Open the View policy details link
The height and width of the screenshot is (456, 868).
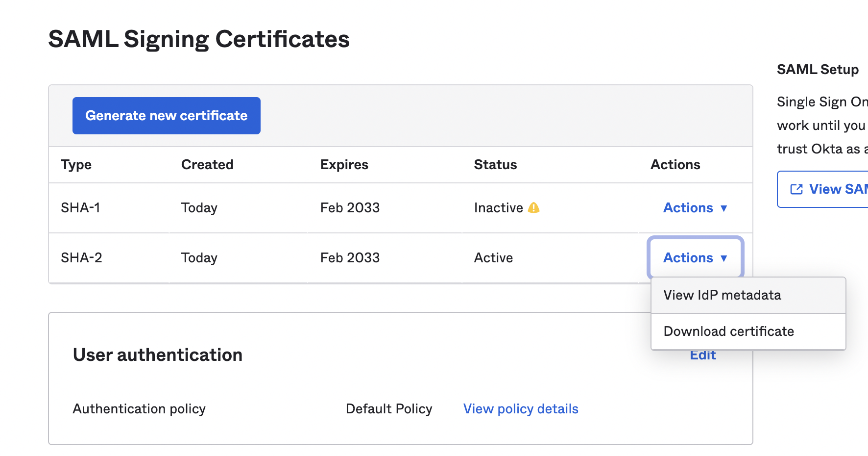pyautogui.click(x=521, y=409)
